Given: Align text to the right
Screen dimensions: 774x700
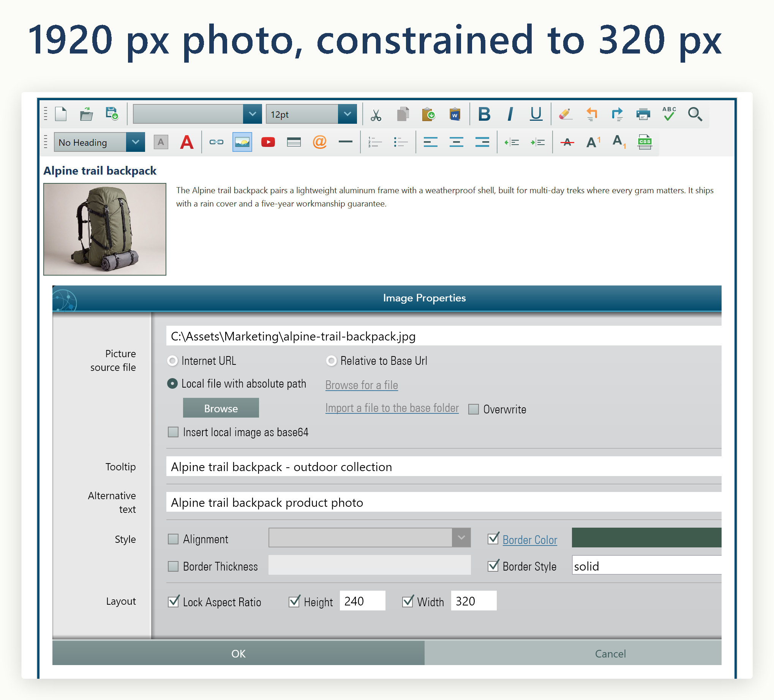Looking at the screenshot, I should [482, 142].
